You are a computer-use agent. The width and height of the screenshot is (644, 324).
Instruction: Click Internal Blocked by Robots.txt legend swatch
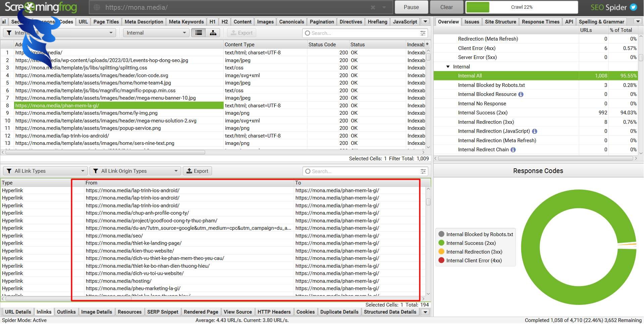tap(441, 234)
